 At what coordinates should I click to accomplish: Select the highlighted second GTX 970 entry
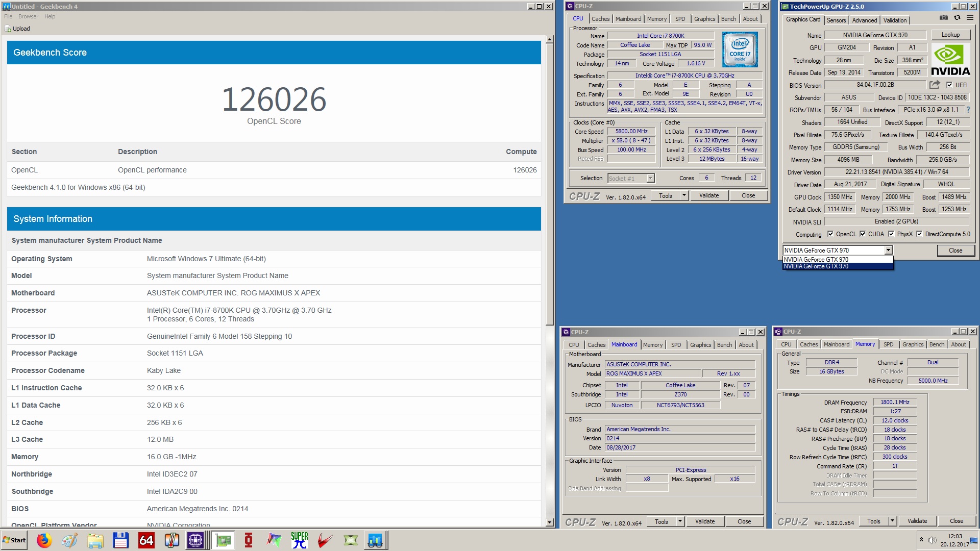tap(838, 266)
